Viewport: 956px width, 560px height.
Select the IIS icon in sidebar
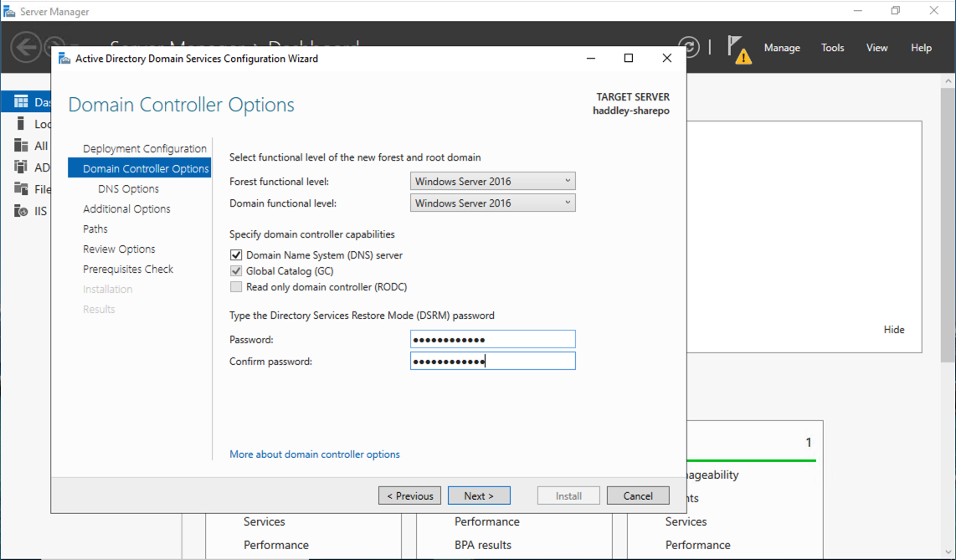tap(21, 211)
